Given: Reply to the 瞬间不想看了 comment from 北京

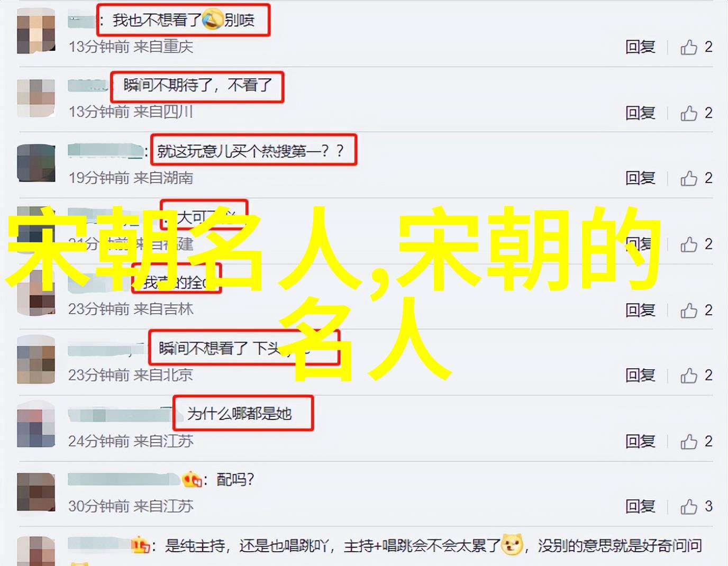Looking at the screenshot, I should [640, 376].
